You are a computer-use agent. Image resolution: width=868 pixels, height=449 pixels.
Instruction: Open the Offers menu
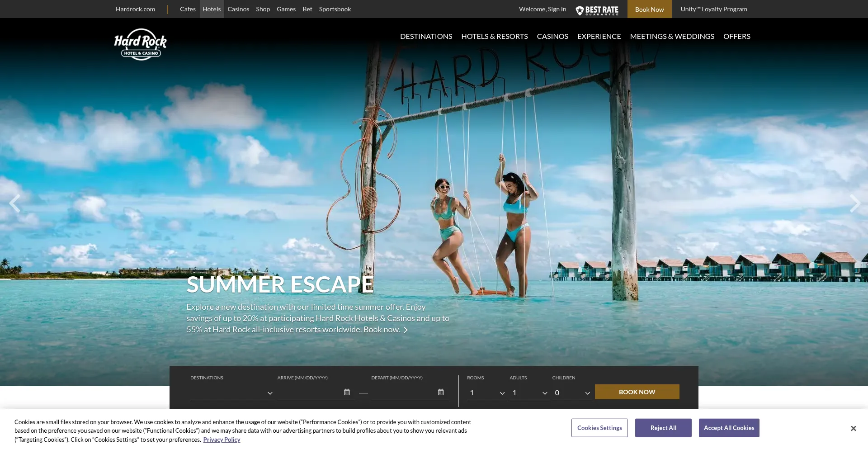click(x=737, y=36)
